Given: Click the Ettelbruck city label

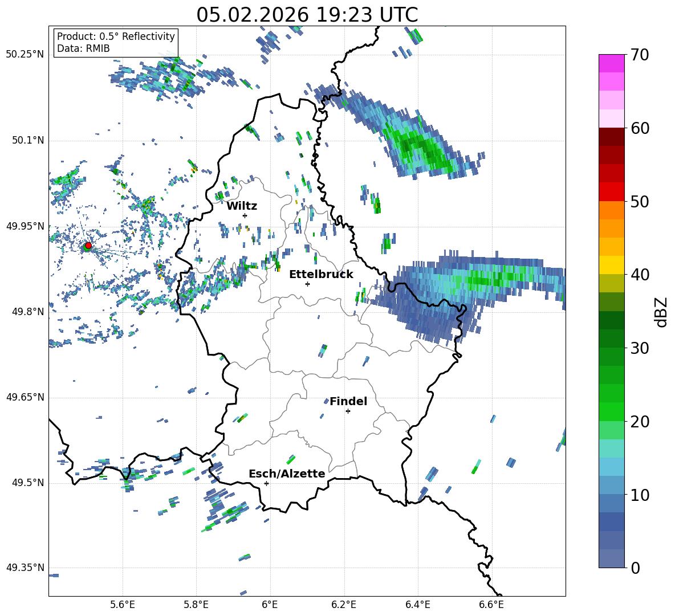Looking at the screenshot, I should pyautogui.click(x=321, y=275).
